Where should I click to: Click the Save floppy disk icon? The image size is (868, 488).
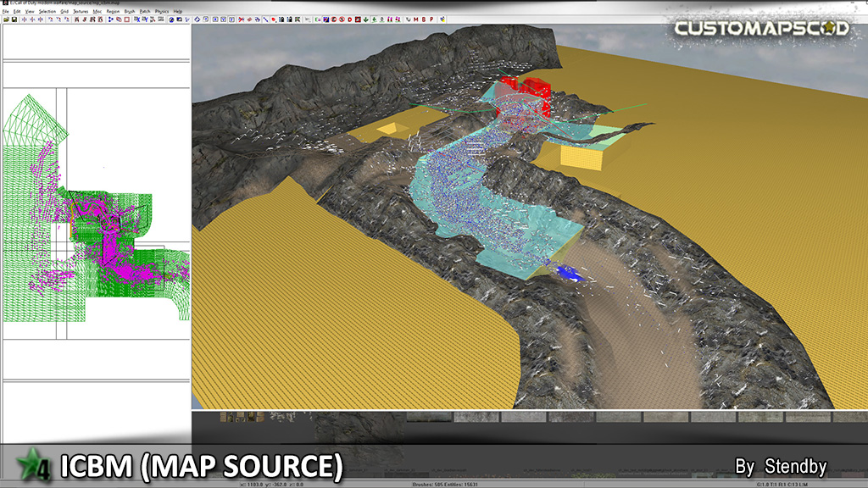pyautogui.click(x=14, y=19)
